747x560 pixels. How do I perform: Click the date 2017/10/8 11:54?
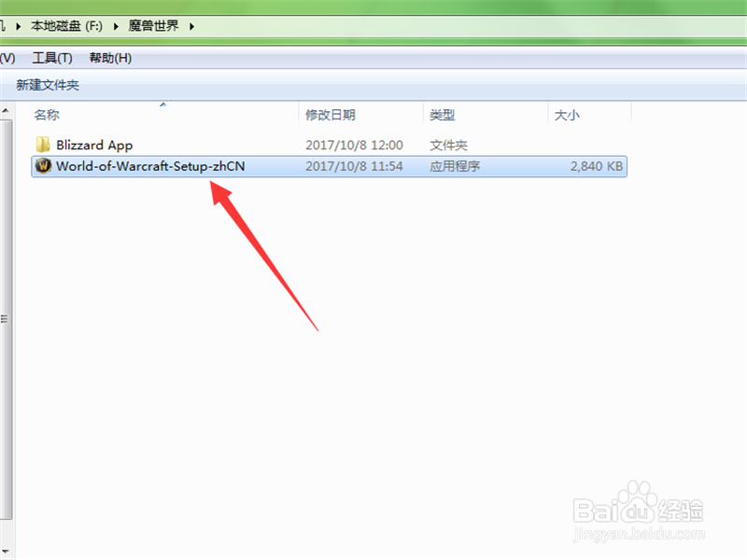(x=354, y=166)
